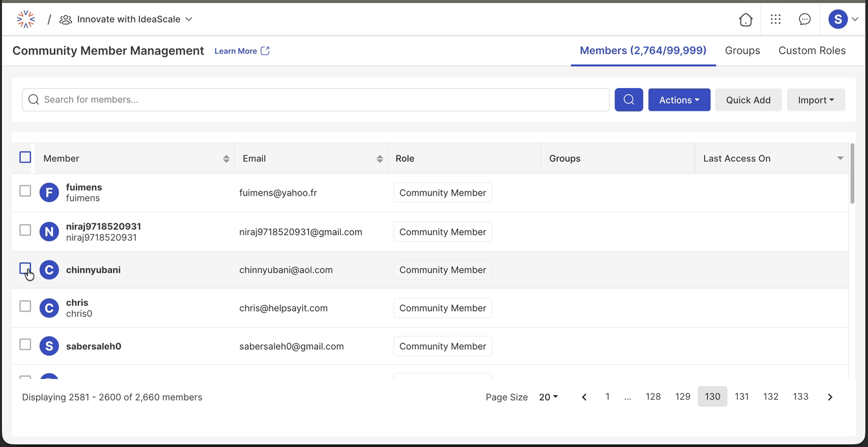Open the home icon in top bar
The width and height of the screenshot is (868, 447).
(x=746, y=19)
